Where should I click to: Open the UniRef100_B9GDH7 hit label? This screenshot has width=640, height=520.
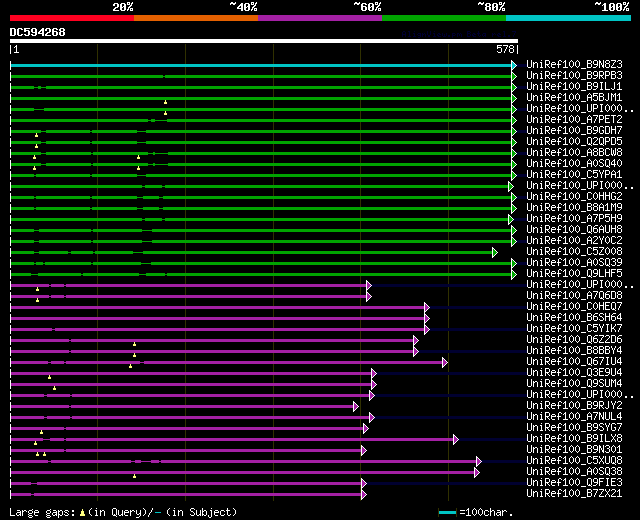574,131
